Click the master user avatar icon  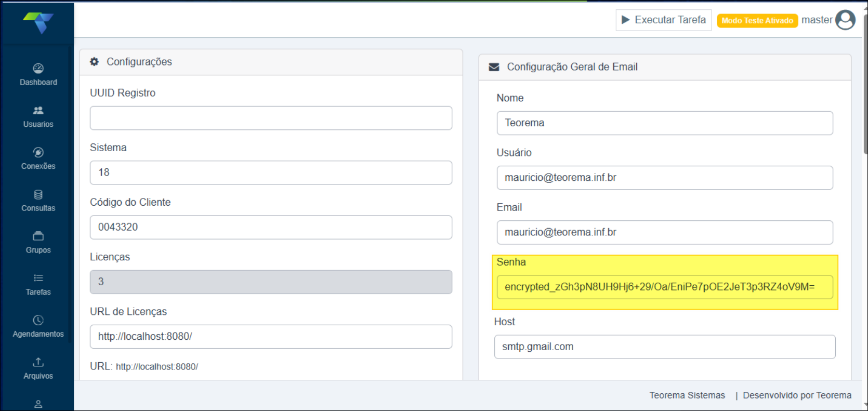pyautogui.click(x=845, y=20)
